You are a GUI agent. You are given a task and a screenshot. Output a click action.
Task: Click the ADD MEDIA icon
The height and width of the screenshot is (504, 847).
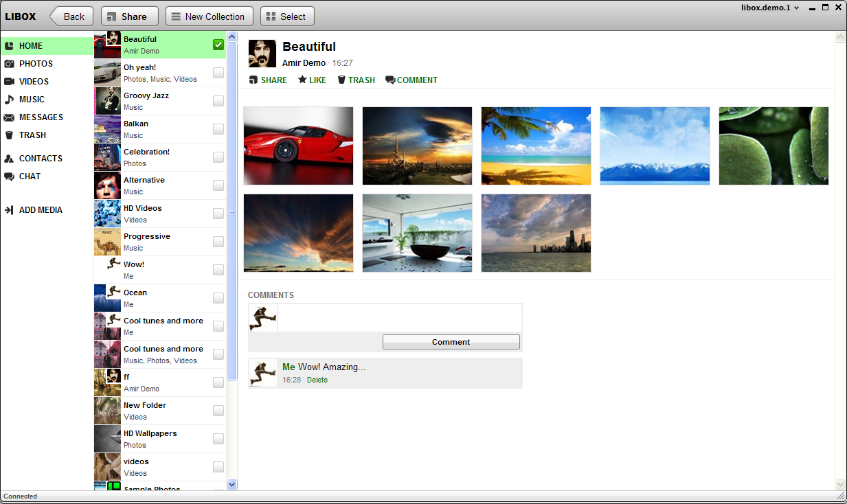[10, 209]
